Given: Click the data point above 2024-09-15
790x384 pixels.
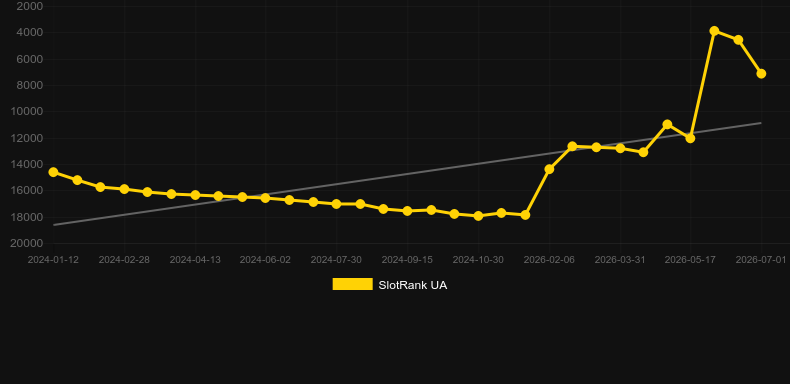Looking at the screenshot, I should coord(407,211).
